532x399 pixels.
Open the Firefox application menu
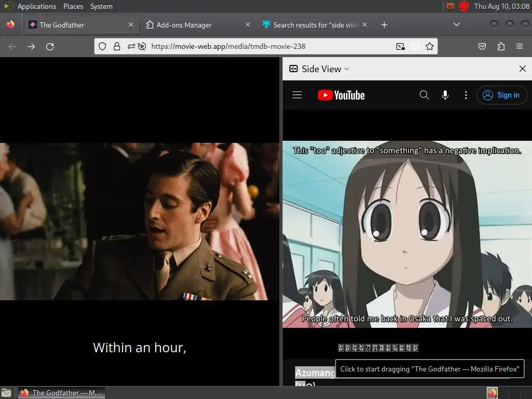520,46
